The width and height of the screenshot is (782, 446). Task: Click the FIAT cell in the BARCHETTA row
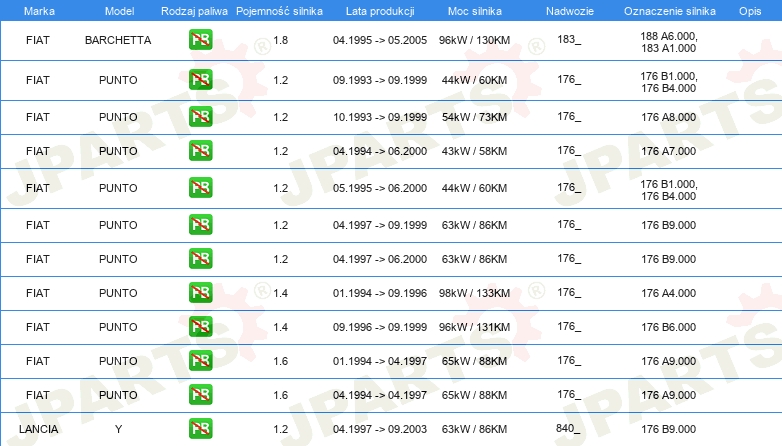coord(38,40)
